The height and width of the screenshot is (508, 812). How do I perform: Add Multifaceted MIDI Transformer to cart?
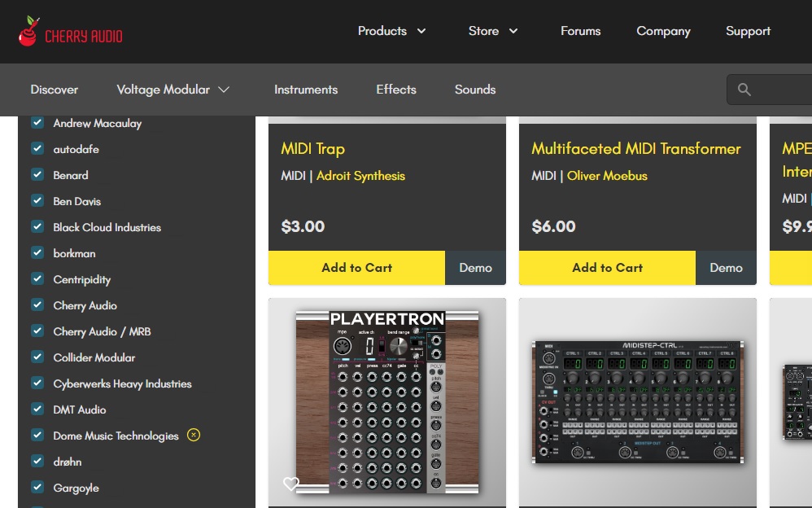(608, 268)
